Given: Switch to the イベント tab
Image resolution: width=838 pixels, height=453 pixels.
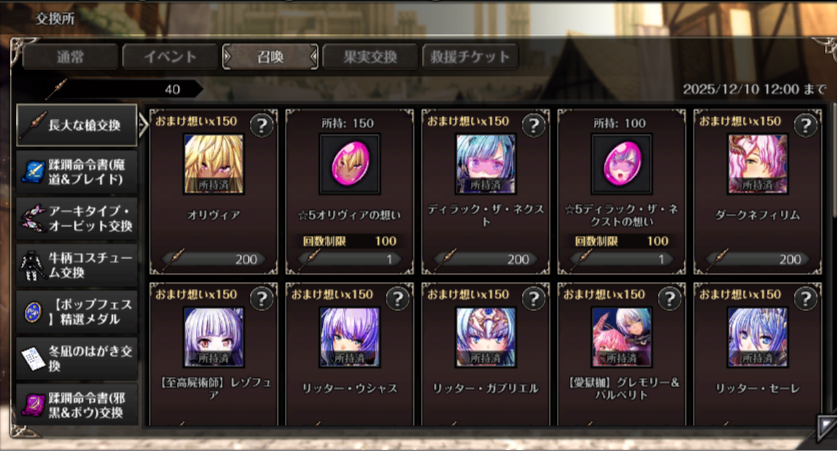Looking at the screenshot, I should coord(170,57).
